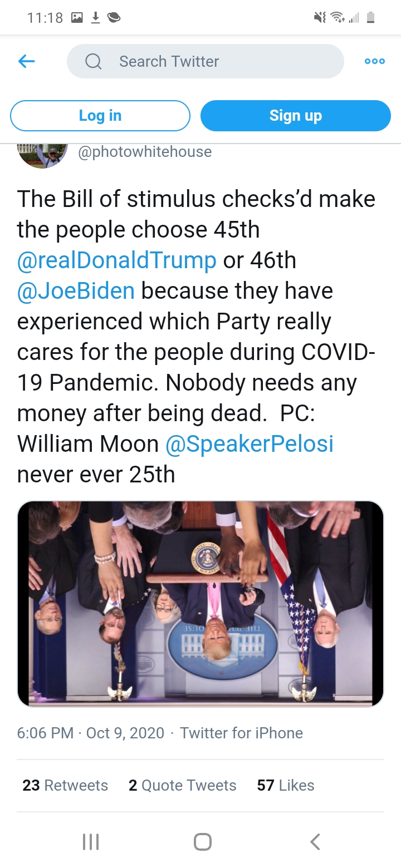View the 2 Quote Tweets list

click(x=183, y=785)
